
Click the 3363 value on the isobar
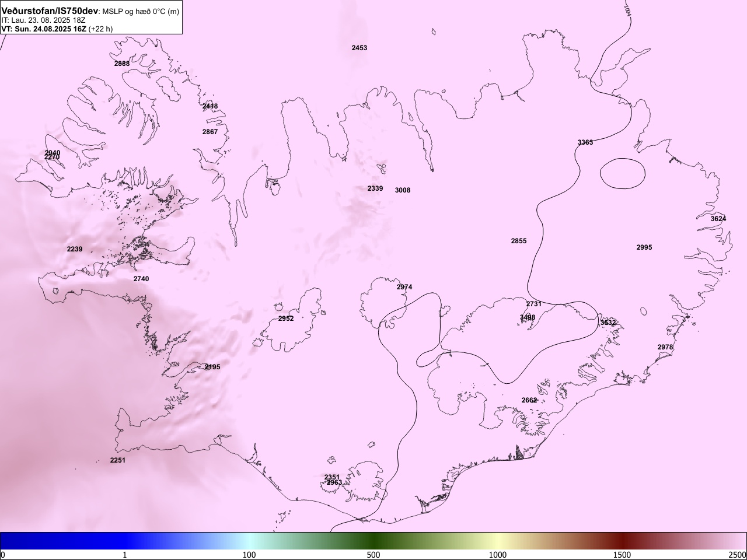(585, 142)
